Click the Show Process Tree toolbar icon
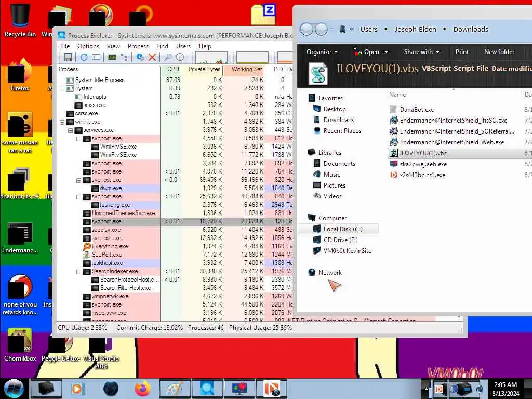The height and width of the screenshot is (399, 532). coord(124,57)
